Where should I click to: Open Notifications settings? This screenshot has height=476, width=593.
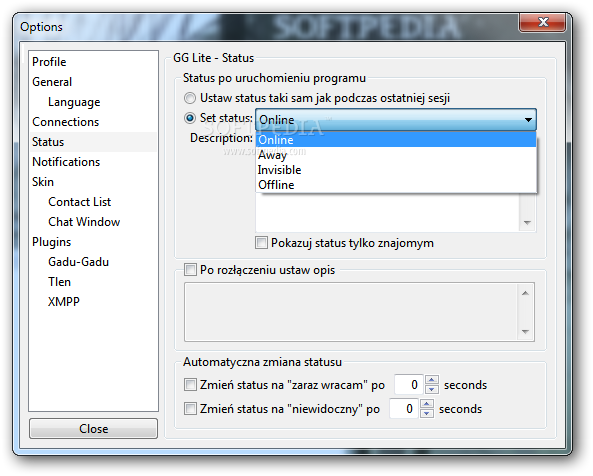pos(66,162)
